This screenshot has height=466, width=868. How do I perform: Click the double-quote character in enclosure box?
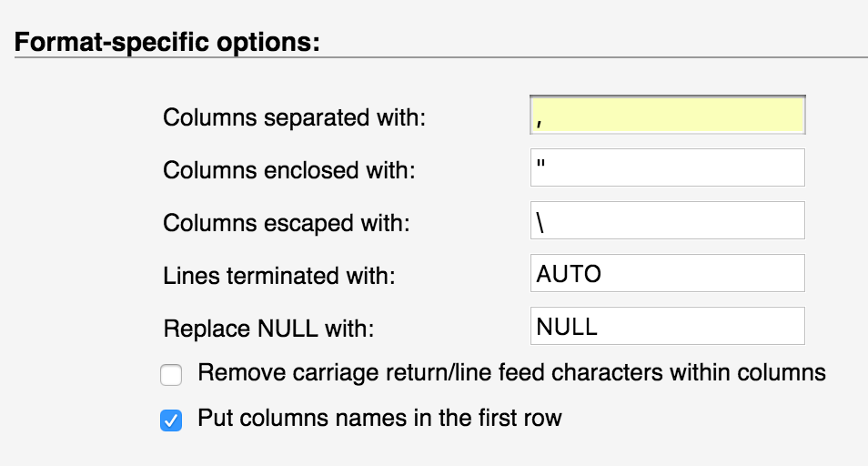tap(540, 166)
